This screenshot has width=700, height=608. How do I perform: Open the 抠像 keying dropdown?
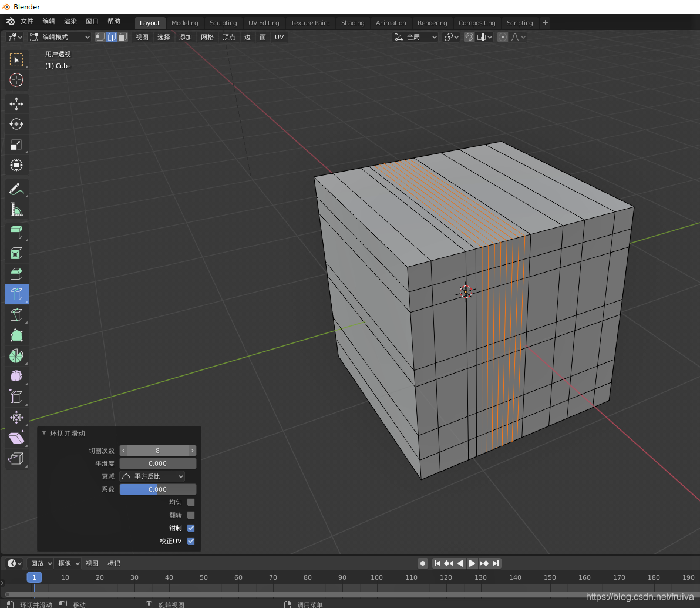coord(68,563)
